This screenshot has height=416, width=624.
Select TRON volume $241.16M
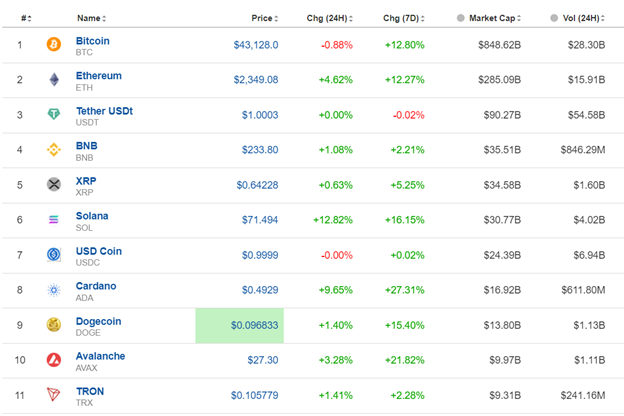(583, 395)
